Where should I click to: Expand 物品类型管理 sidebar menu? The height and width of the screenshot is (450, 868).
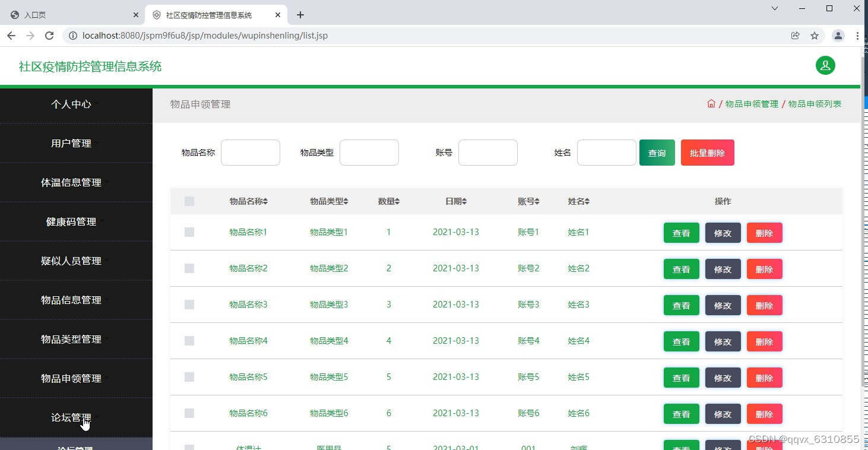[76, 339]
